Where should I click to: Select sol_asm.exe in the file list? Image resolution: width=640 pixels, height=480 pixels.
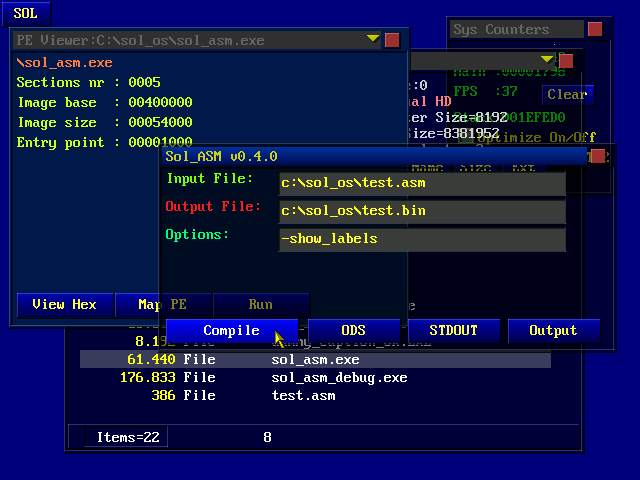315,360
